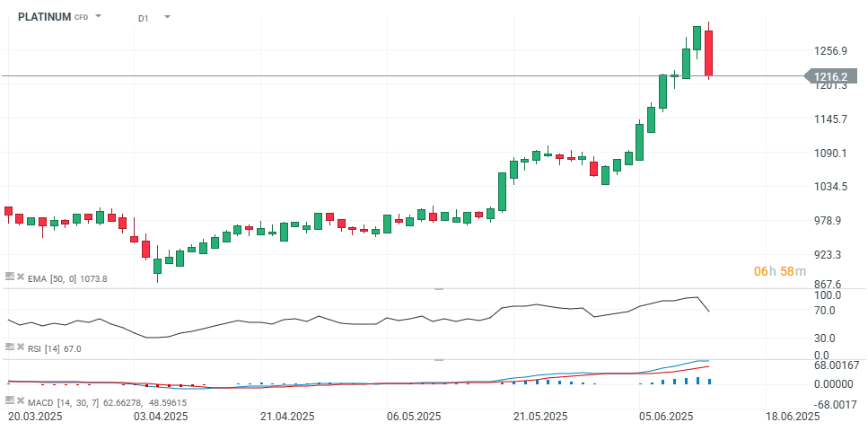Viewport: 868px width, 431px height.
Task: Click the 1090.1 price axis label
Action: (831, 153)
